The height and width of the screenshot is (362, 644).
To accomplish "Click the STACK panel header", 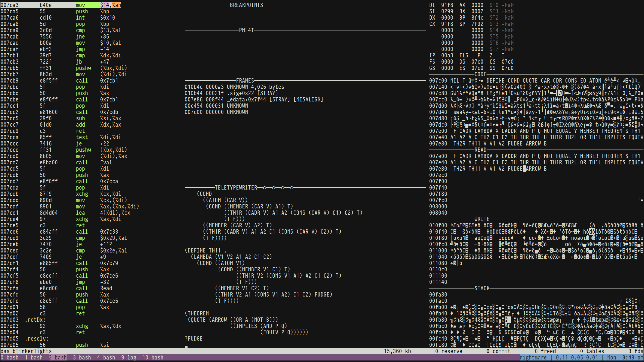I will (482, 288).
